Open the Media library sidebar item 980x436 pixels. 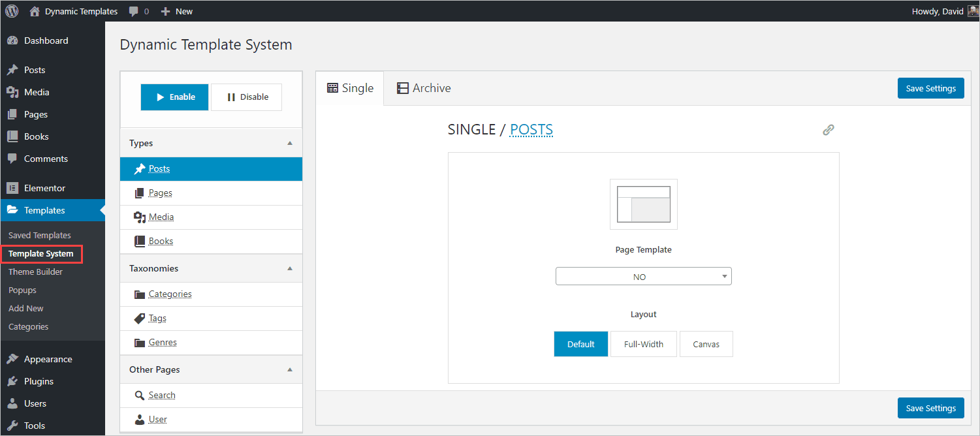coord(37,92)
